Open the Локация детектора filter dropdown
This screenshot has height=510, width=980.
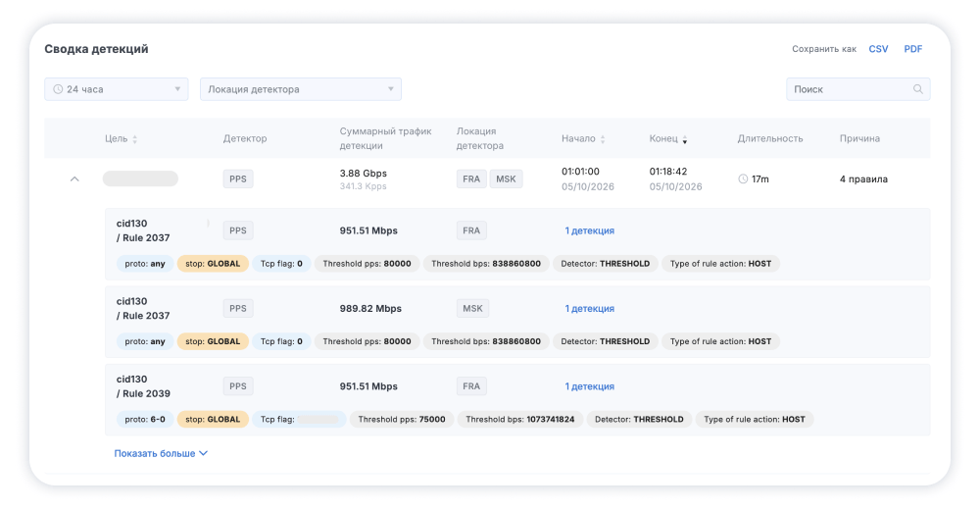pos(301,89)
